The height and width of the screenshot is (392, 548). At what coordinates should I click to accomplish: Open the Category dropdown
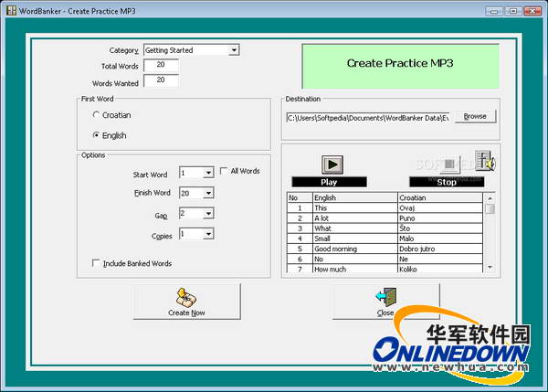click(234, 50)
